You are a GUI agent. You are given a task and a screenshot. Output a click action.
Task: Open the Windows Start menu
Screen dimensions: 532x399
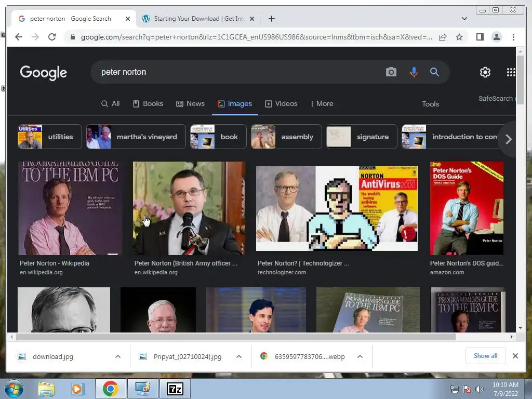14,389
